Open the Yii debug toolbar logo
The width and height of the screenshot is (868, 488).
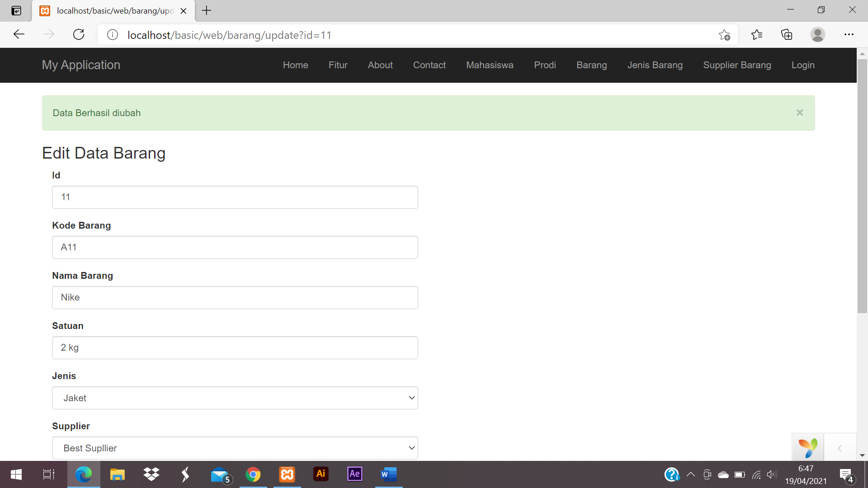807,448
